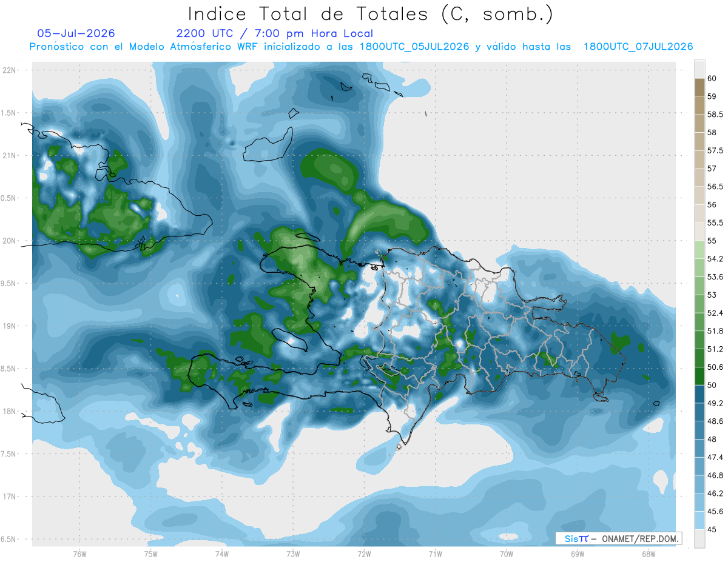Click the '70W' longitude label
Screen dimensions: 728x562
(507, 554)
